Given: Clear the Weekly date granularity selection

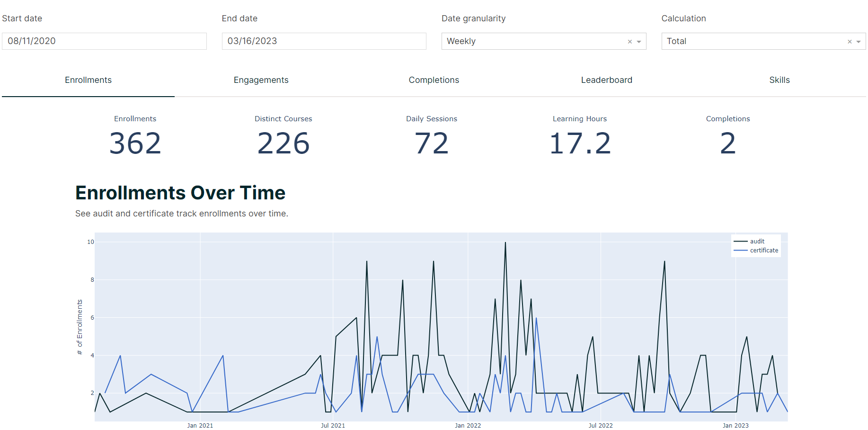Looking at the screenshot, I should click(x=630, y=42).
